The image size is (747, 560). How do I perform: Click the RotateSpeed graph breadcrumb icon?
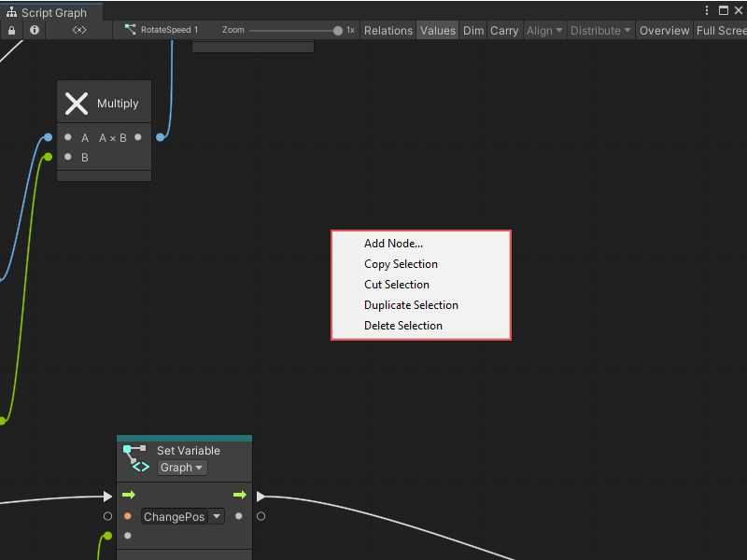(x=131, y=29)
